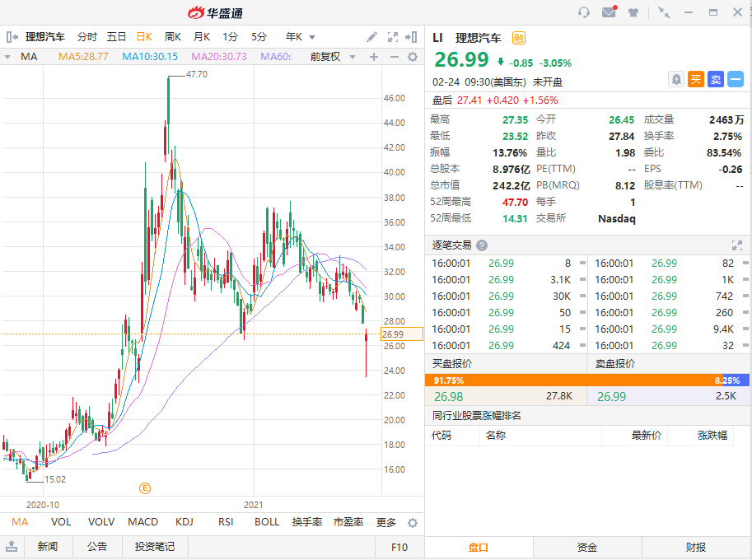Click the MA5:28.77 indicator value
The height and width of the screenshot is (560, 752).
point(83,57)
